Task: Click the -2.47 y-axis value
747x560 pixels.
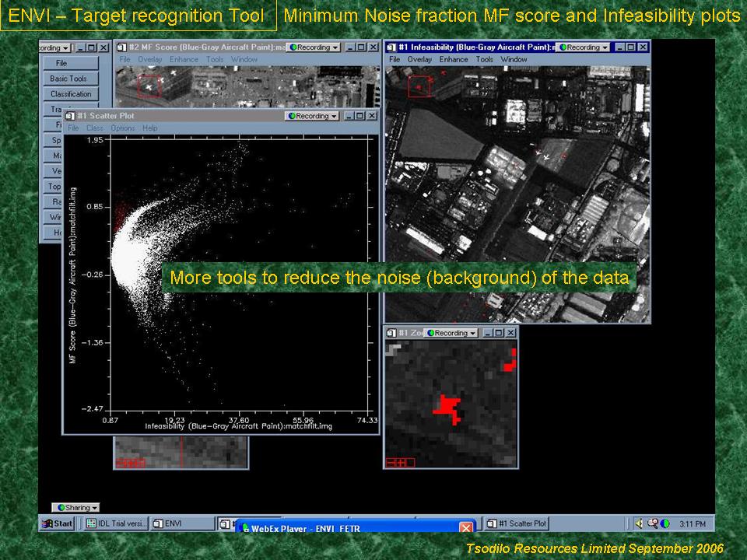Action: click(x=92, y=408)
